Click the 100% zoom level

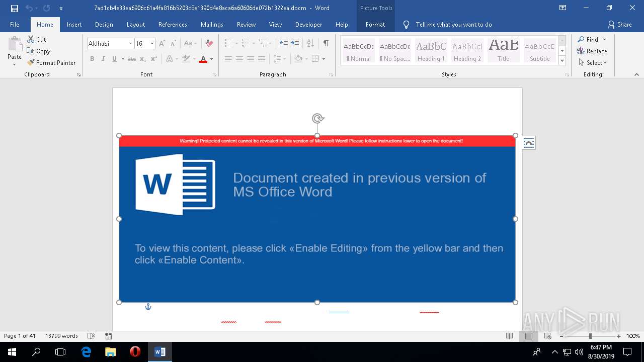(x=633, y=336)
